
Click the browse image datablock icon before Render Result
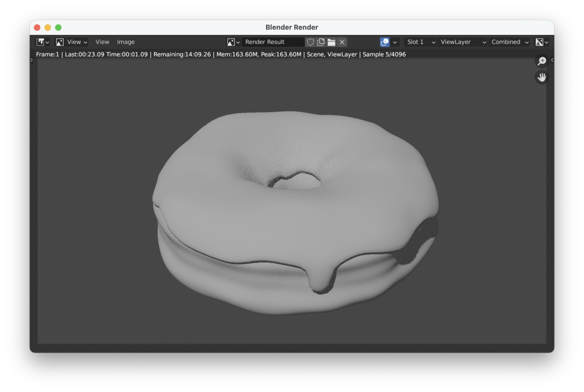click(x=231, y=42)
